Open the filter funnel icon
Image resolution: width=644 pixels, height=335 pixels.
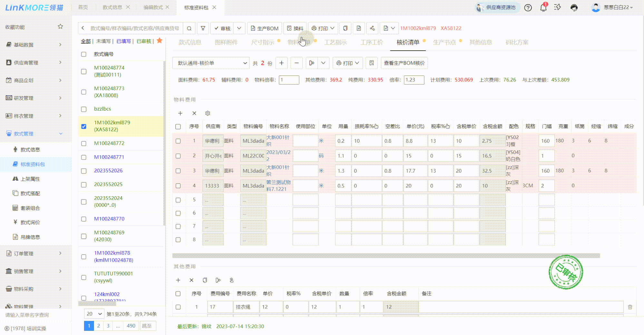click(x=203, y=28)
